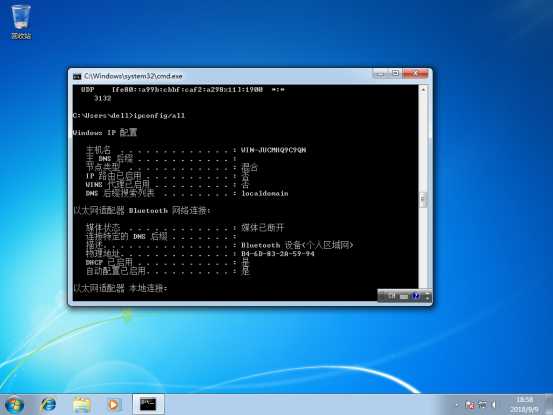Open the volume speaker tray icon
553x415 pixels.
pyautogui.click(x=494, y=404)
